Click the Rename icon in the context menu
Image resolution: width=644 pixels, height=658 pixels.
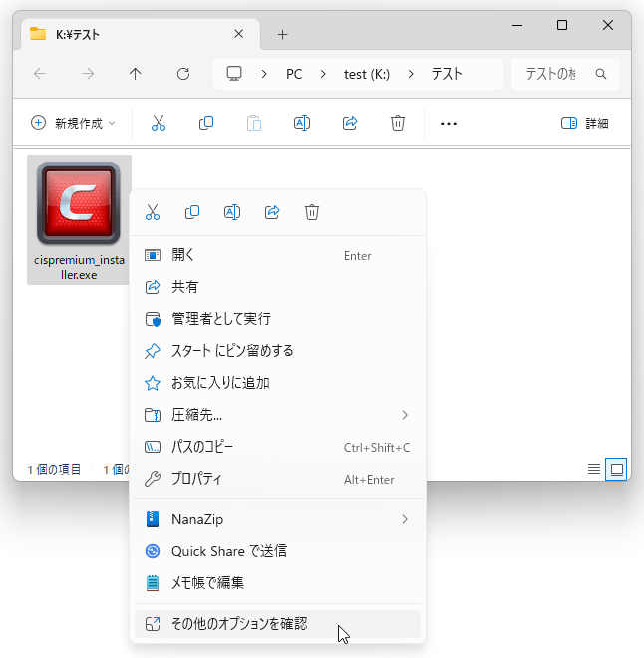click(x=232, y=212)
